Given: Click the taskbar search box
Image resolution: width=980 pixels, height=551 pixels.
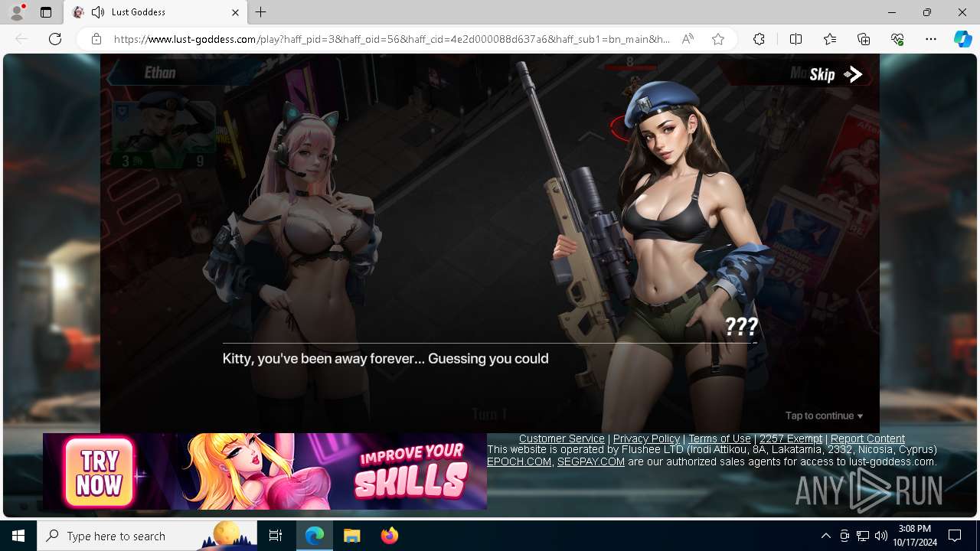Looking at the screenshot, I should 147,536.
